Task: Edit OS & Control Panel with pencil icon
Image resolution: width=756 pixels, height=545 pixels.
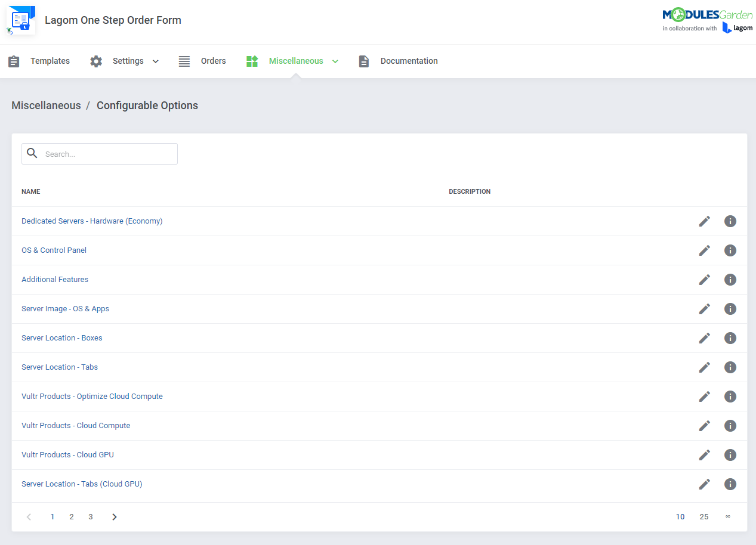Action: tap(705, 250)
